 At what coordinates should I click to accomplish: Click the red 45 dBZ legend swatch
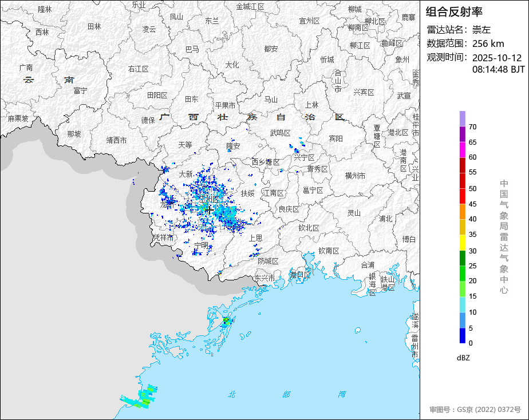462,196
